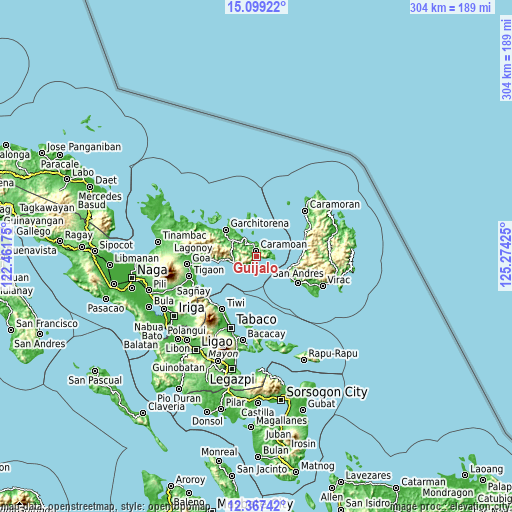The height and width of the screenshot is (512, 512).
Task: Click the left longitude 122.46175° label
Action: tap(6, 255)
